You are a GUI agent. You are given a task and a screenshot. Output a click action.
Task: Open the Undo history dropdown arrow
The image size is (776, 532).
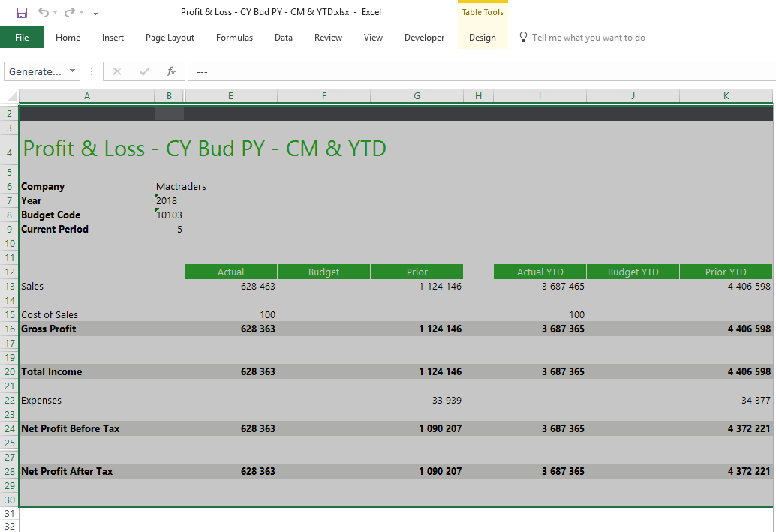(x=56, y=13)
